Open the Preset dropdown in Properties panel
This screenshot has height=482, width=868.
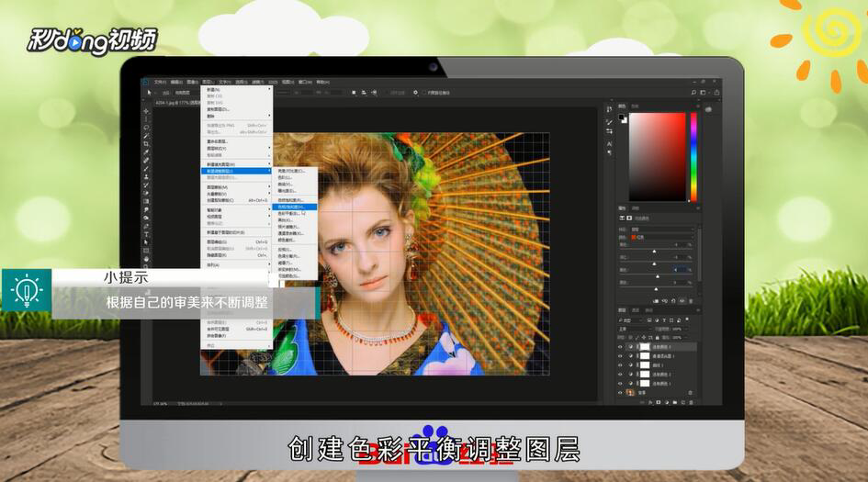tap(662, 230)
